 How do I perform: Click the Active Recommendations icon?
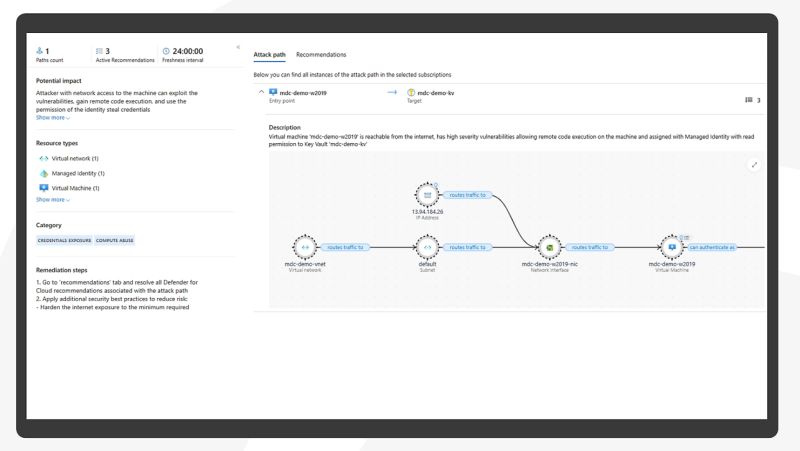coord(99,51)
